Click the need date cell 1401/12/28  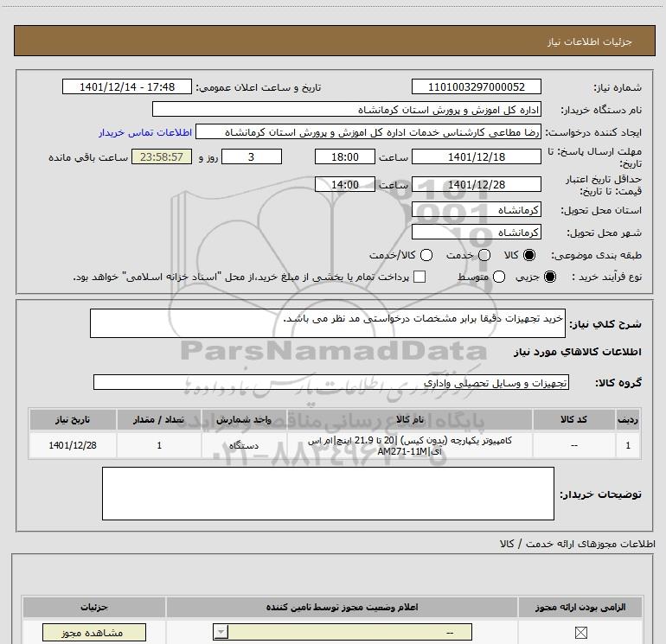[73, 446]
